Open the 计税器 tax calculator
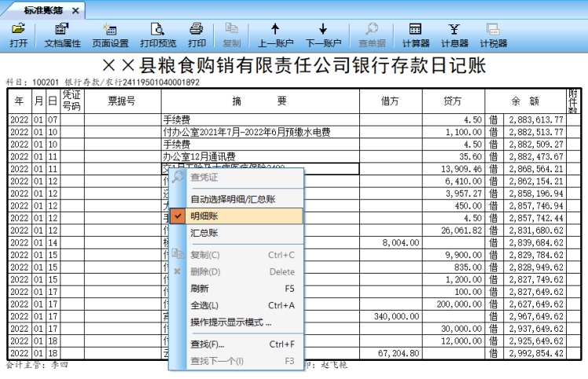The width and height of the screenshot is (588, 379). pos(493,35)
